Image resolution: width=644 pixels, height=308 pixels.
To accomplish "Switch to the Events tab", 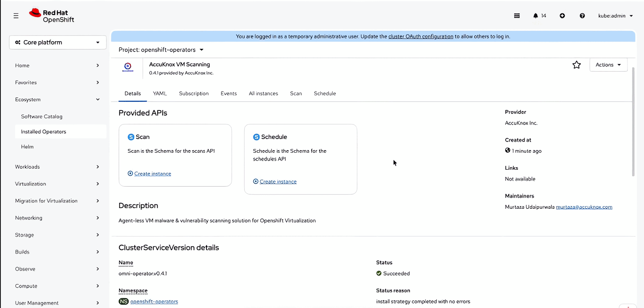I will click(228, 94).
